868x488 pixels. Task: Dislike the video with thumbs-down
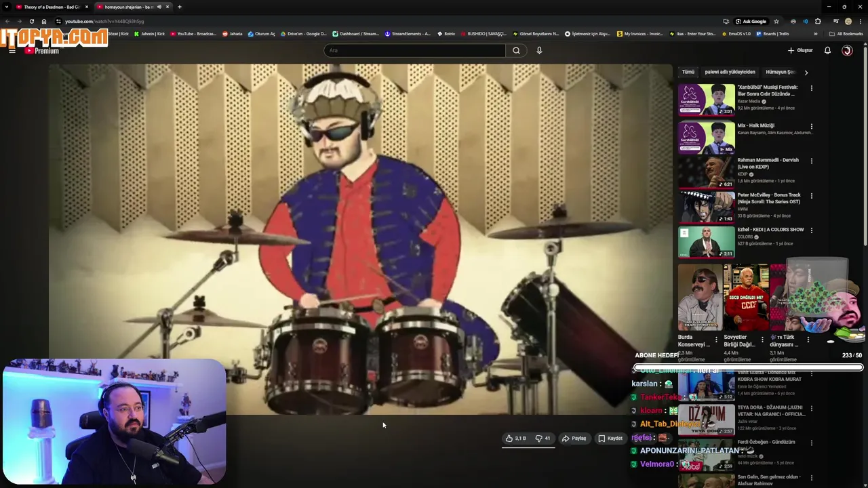(542, 439)
